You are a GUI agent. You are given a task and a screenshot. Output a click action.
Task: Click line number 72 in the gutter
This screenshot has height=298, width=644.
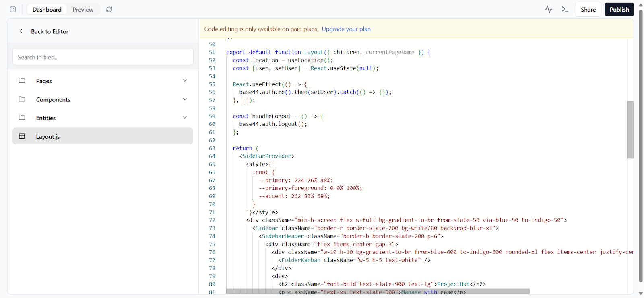tap(212, 220)
